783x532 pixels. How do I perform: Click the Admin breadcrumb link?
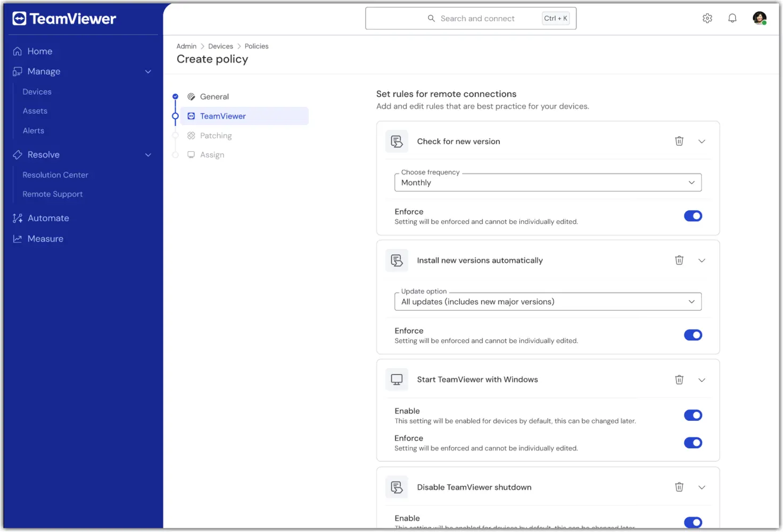[186, 46]
